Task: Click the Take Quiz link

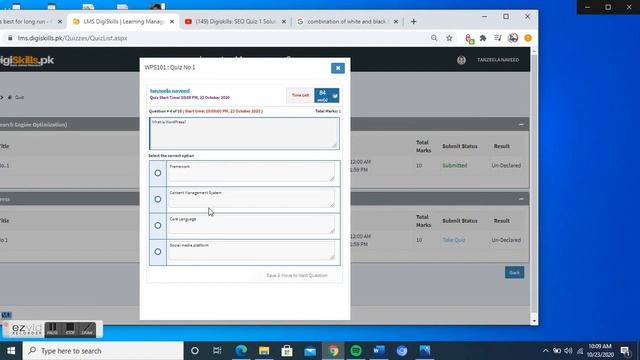Action: (x=454, y=240)
